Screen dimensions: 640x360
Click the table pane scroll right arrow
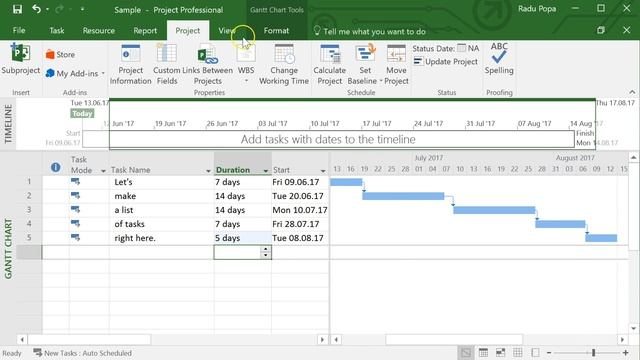click(x=322, y=339)
